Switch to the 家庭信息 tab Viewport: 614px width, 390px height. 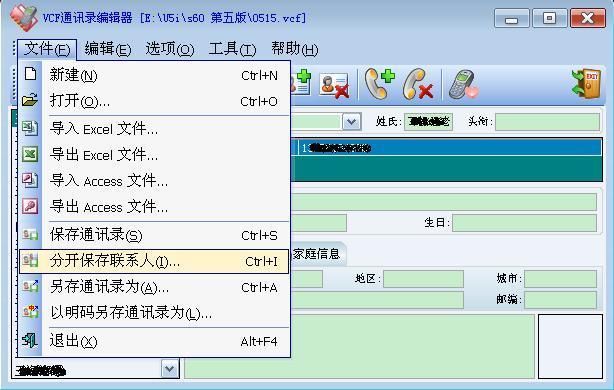tap(317, 254)
